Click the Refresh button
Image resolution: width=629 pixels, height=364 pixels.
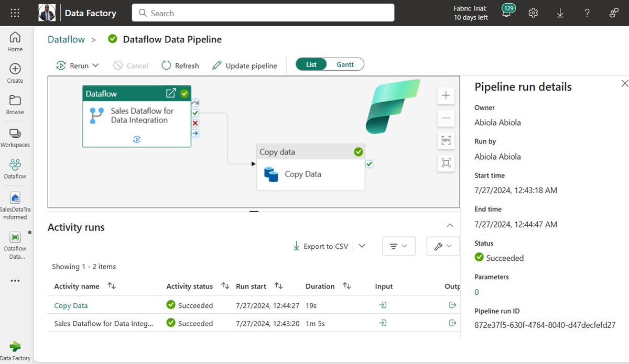[180, 65]
